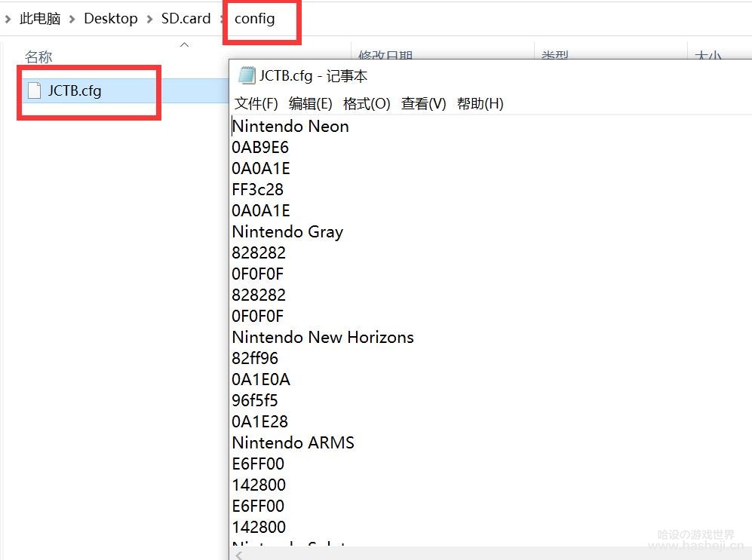The width and height of the screenshot is (752, 560).
Task: Click the 0F0F0F line directly above Nintendo New Horizons
Action: coord(257,316)
